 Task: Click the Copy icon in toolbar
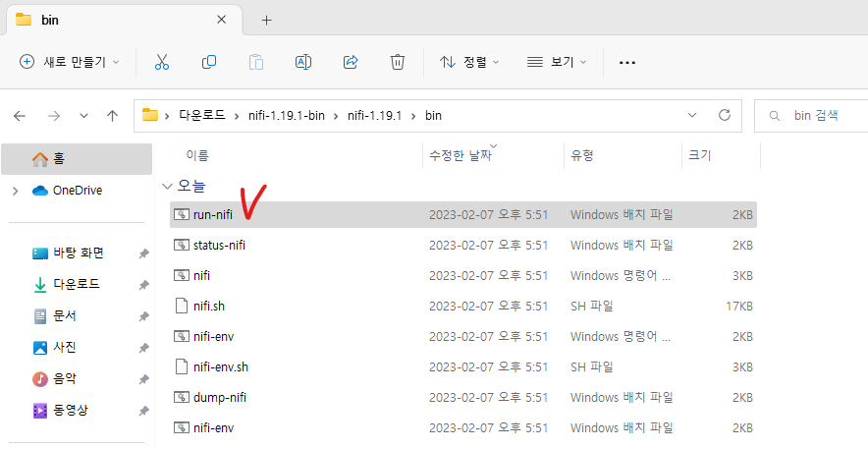tap(209, 62)
